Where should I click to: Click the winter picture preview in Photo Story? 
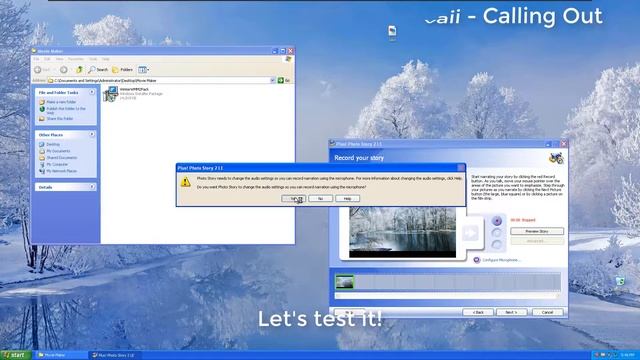coord(402,233)
